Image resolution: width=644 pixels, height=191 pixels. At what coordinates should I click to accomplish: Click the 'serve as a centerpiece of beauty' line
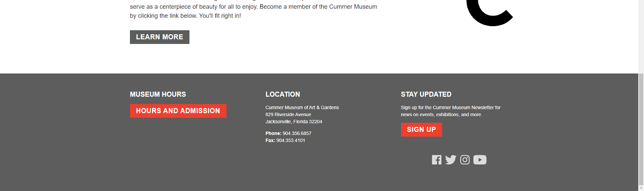(254, 7)
